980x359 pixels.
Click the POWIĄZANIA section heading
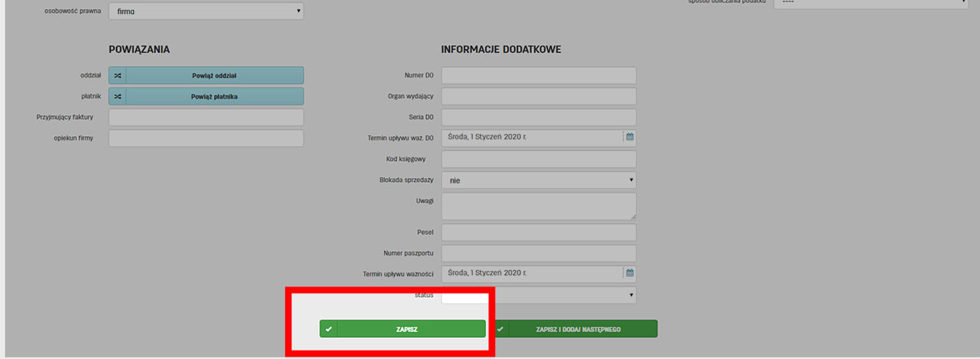[139, 50]
